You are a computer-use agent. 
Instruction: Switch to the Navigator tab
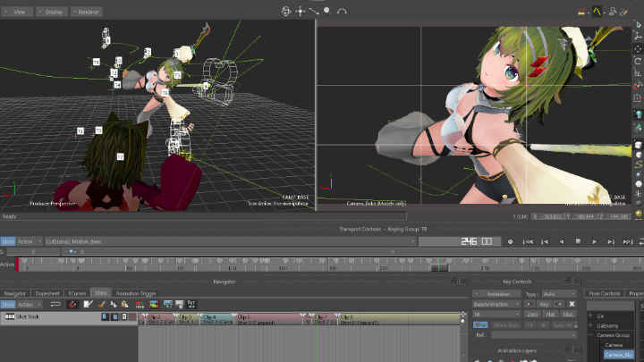[x=15, y=293]
